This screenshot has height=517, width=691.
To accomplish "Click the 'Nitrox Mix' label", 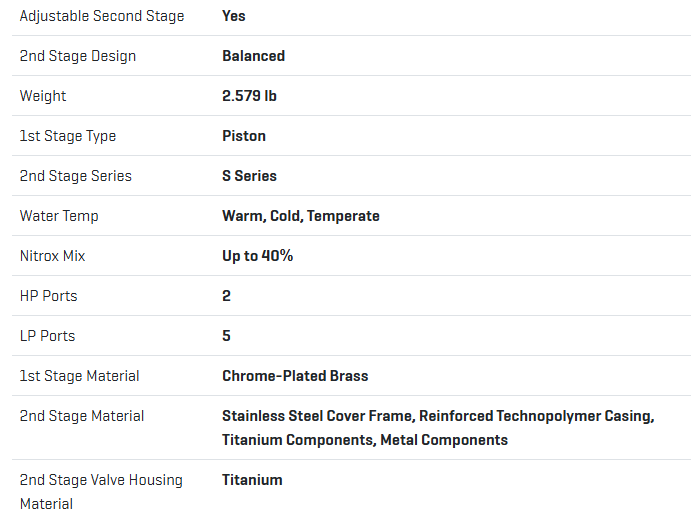I will coord(53,256).
